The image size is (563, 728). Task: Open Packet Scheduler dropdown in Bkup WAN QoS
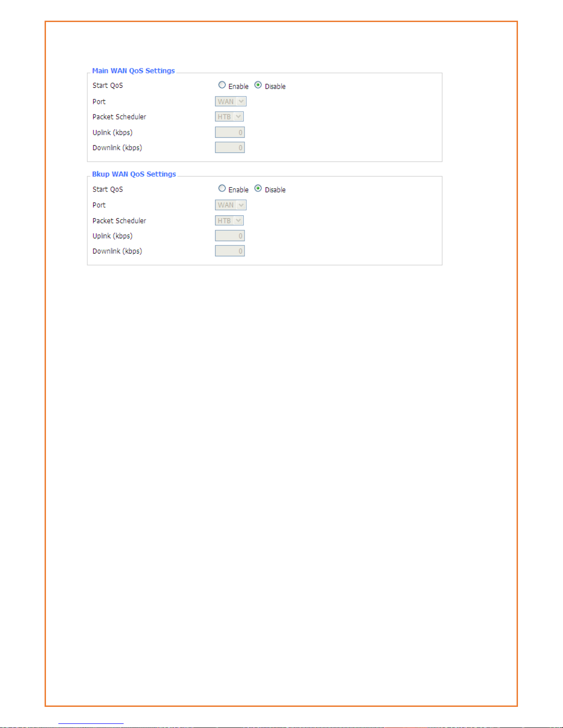click(229, 220)
